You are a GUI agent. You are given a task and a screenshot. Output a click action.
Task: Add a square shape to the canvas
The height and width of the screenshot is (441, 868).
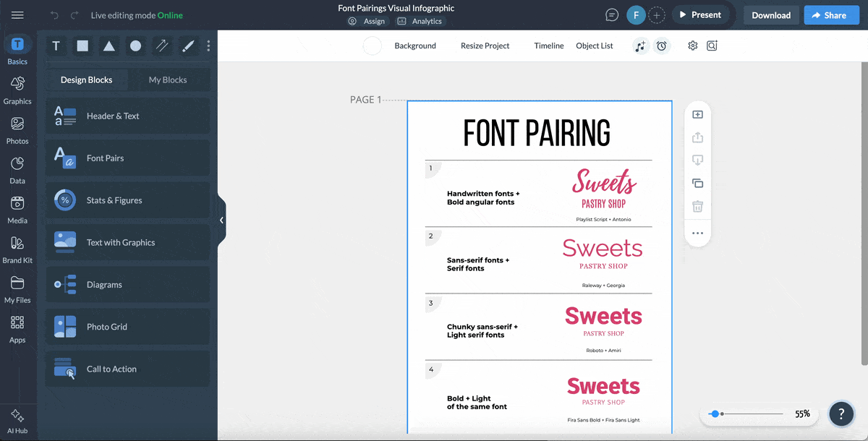coord(82,46)
